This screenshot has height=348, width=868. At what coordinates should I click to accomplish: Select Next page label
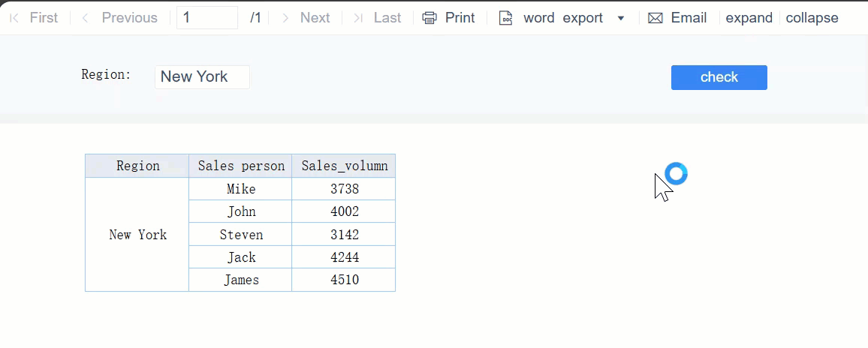click(x=315, y=18)
